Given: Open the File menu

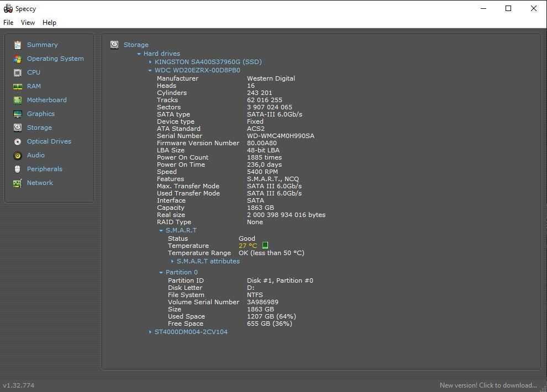Looking at the screenshot, I should tap(8, 23).
